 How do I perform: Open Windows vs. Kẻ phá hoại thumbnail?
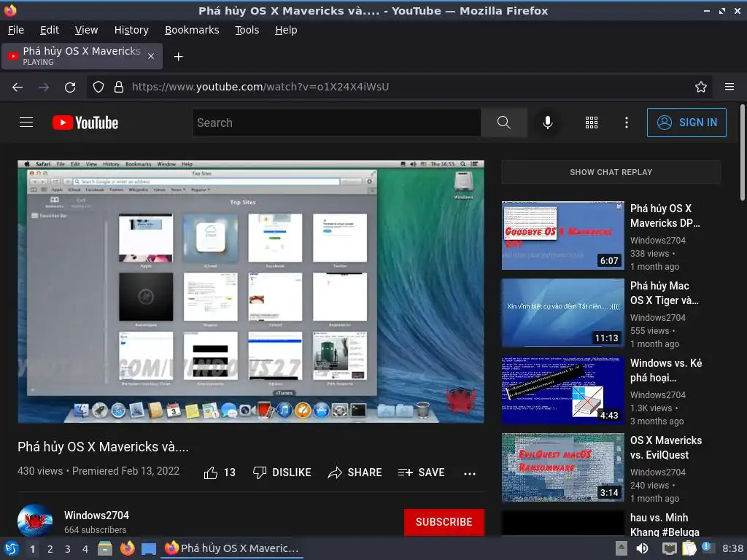[562, 390]
